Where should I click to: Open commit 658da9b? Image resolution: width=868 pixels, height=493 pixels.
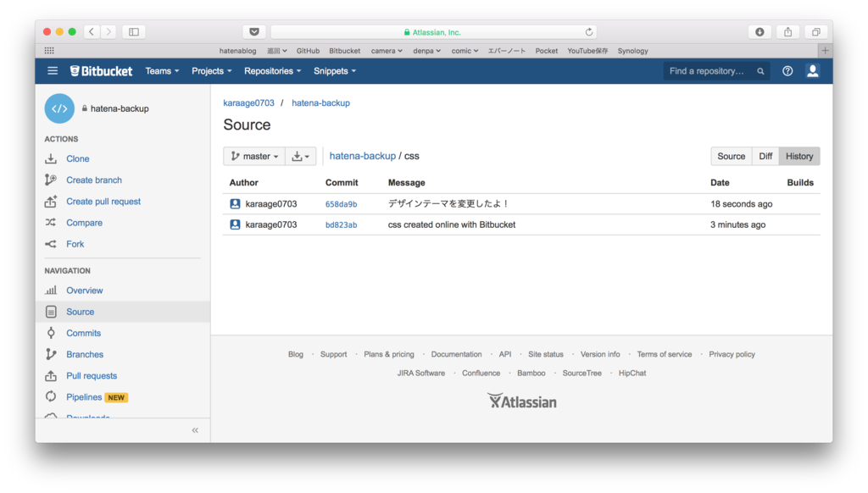click(x=341, y=204)
